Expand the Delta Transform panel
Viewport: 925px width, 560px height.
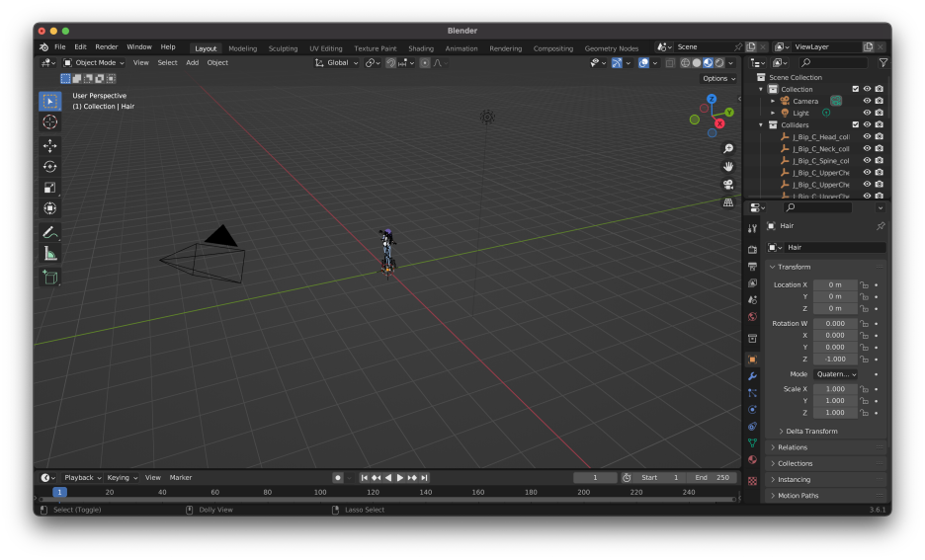811,431
